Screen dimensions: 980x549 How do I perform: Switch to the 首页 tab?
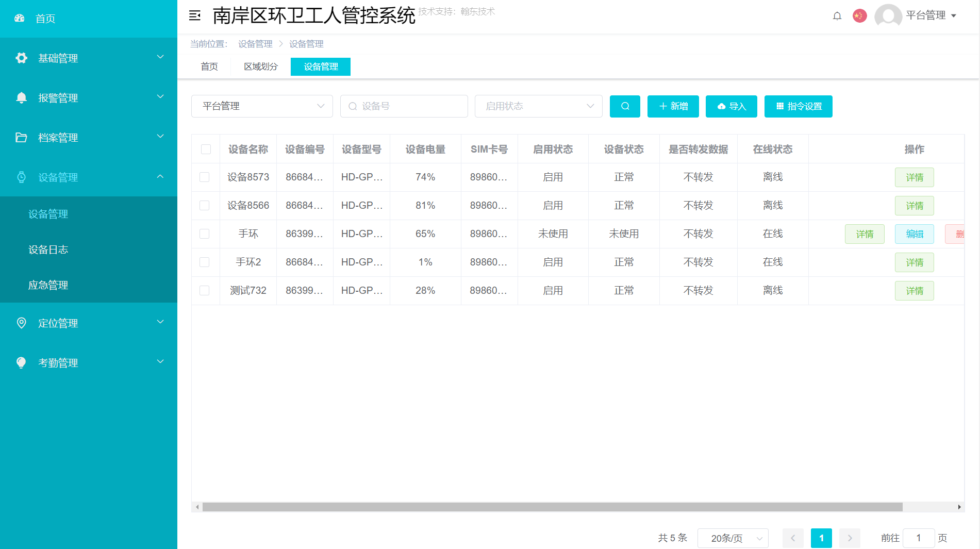209,66
